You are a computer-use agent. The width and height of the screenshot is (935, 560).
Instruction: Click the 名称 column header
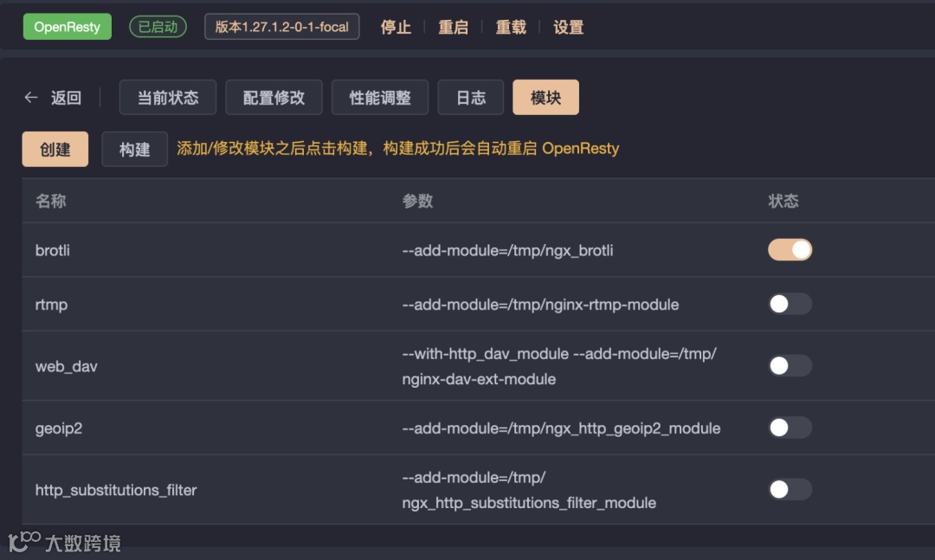51,201
